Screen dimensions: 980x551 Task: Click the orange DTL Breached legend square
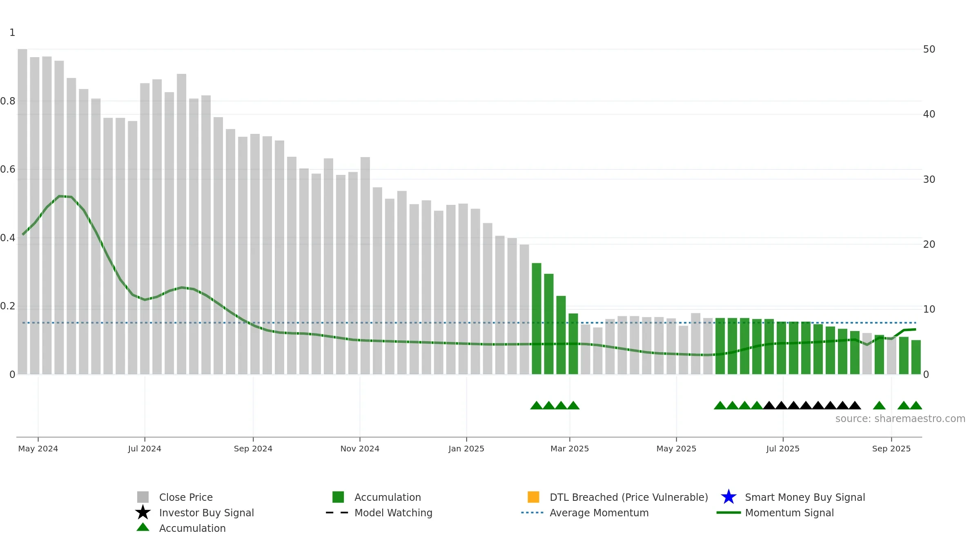[533, 497]
